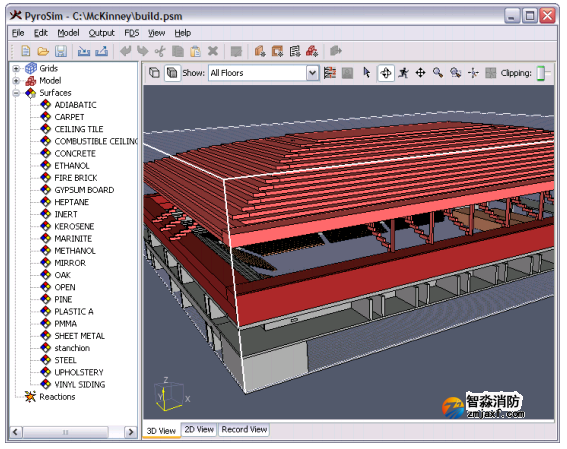Open the File menu
This screenshot has width=567, height=449.
[18, 33]
